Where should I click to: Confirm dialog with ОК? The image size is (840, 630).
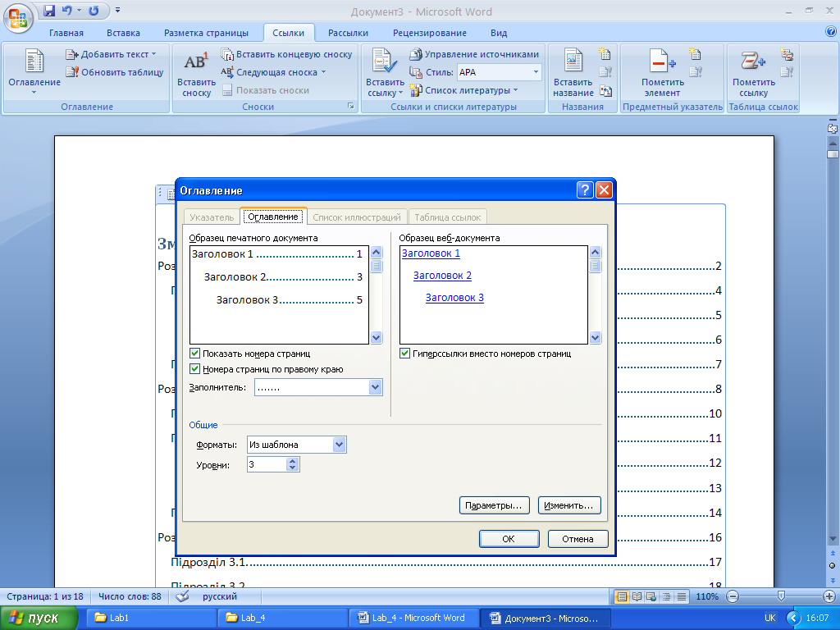click(509, 539)
